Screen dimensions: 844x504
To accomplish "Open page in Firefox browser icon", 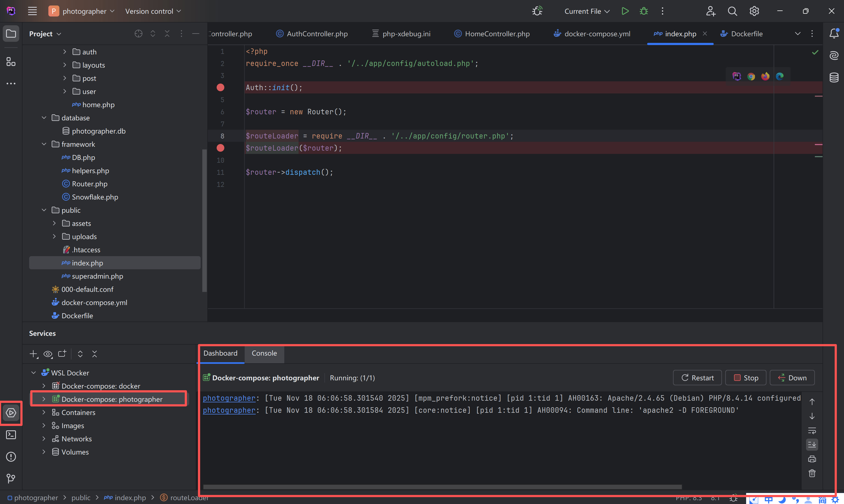I will click(765, 76).
